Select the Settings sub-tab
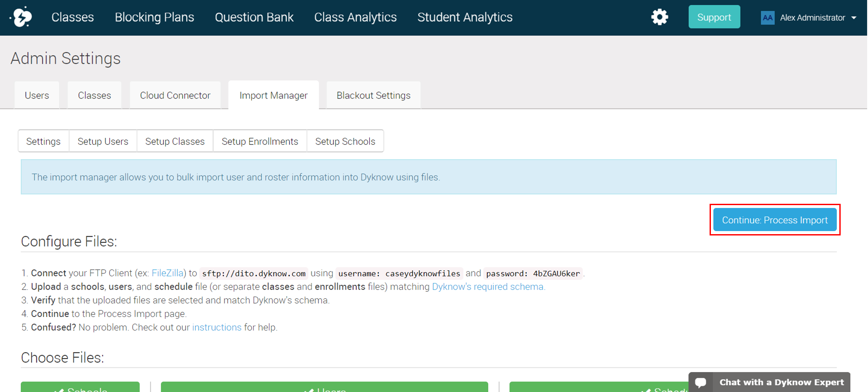Screen dimensions: 868x392 click(x=43, y=141)
